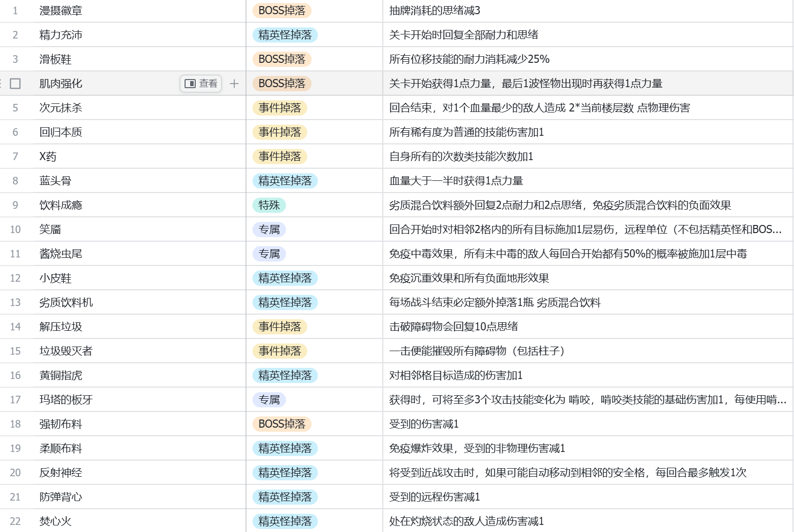The image size is (794, 532).
Task: Click the 事件掉落 tag for X药
Action: pos(280,157)
